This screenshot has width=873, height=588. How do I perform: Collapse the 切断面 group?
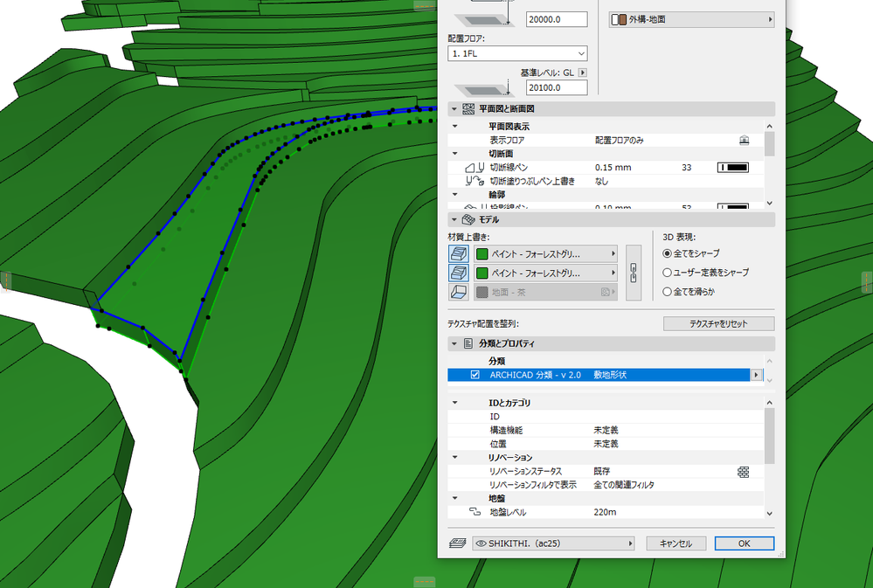click(x=455, y=154)
